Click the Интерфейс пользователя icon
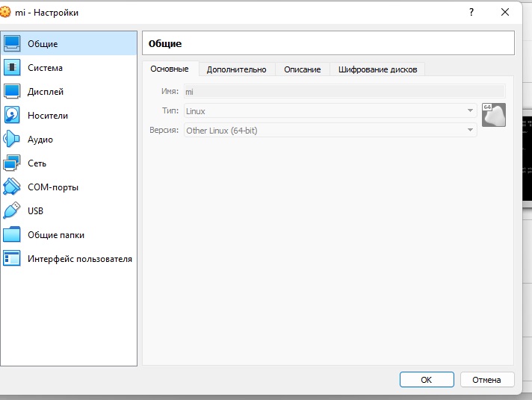This screenshot has height=400, width=532. coord(13,258)
